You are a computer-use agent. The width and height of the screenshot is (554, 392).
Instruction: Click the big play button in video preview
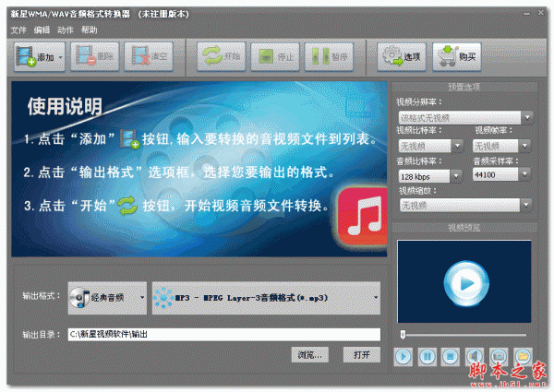(466, 283)
